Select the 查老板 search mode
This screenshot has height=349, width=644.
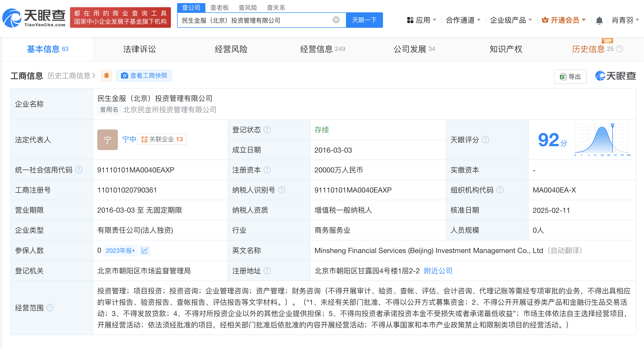(219, 7)
